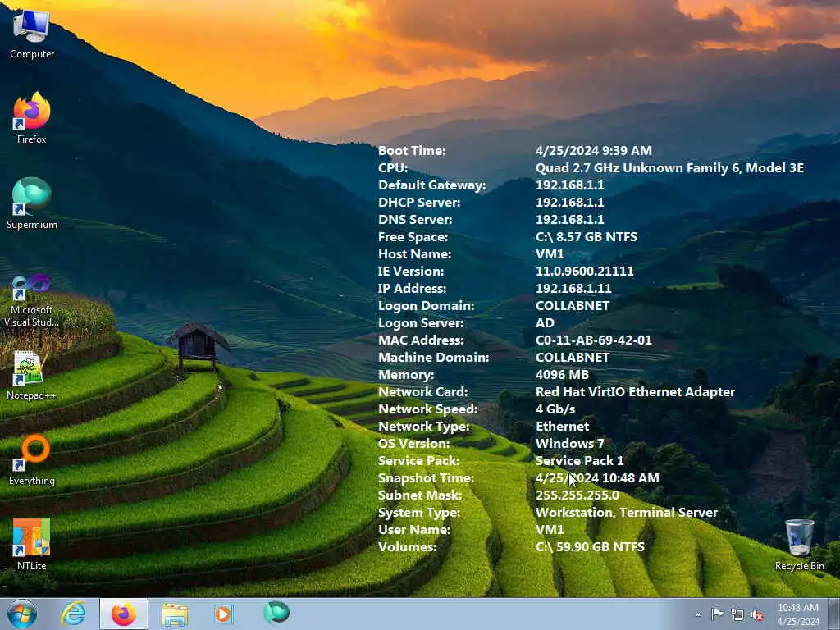Viewport: 840px width, 630px height.
Task: Click the 'User Name:' label
Action: tap(414, 529)
